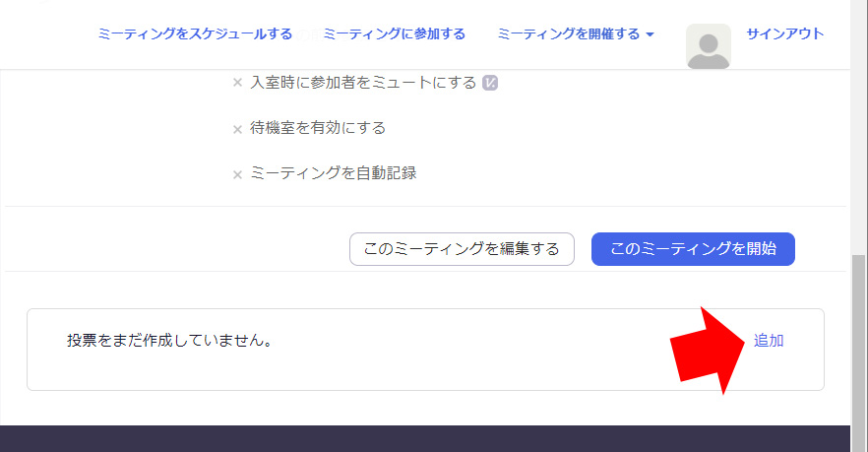Click the user profile avatar icon
This screenshot has height=452, width=868.
708,45
